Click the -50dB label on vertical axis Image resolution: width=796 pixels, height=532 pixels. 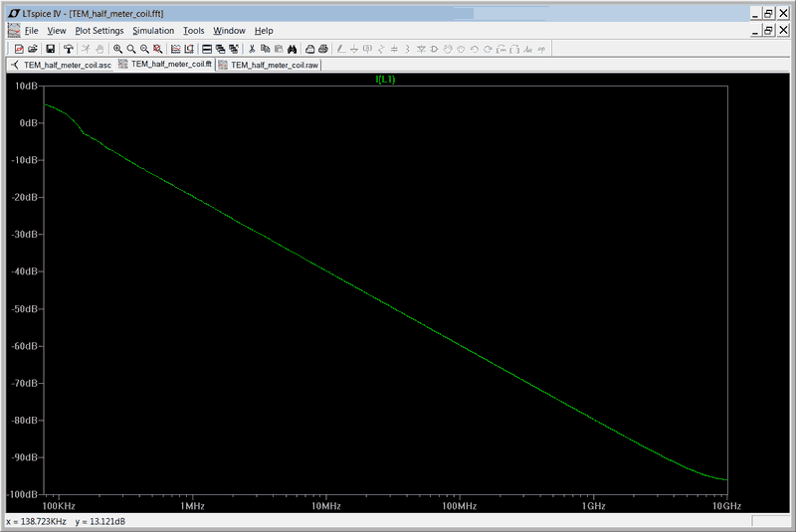point(24,309)
